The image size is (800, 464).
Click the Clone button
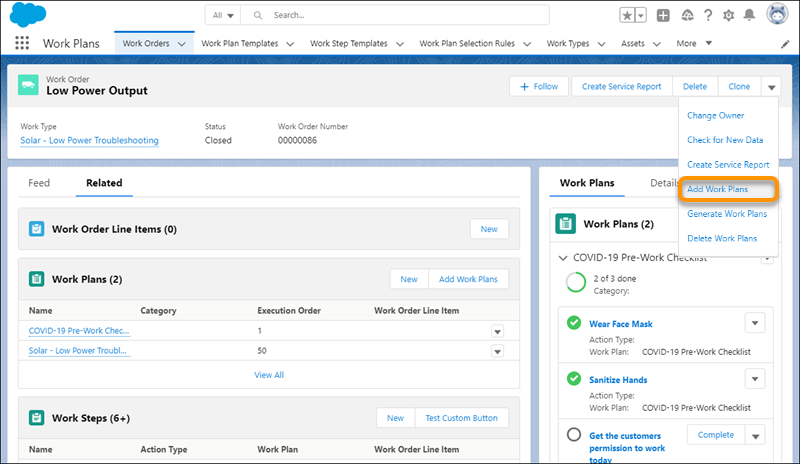point(739,87)
